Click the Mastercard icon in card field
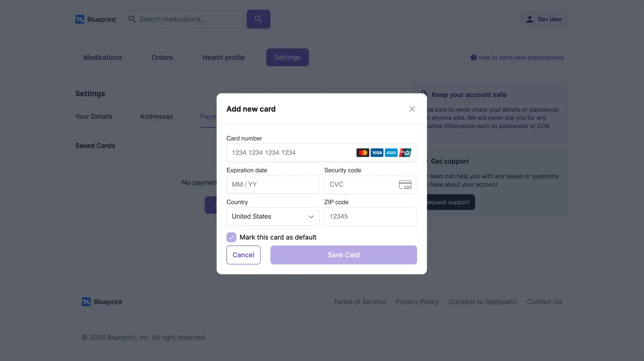Viewport: 644px width, 361px height. click(x=363, y=153)
